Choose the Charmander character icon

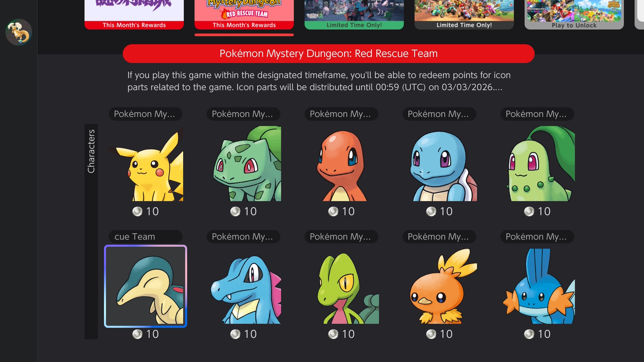[341, 164]
